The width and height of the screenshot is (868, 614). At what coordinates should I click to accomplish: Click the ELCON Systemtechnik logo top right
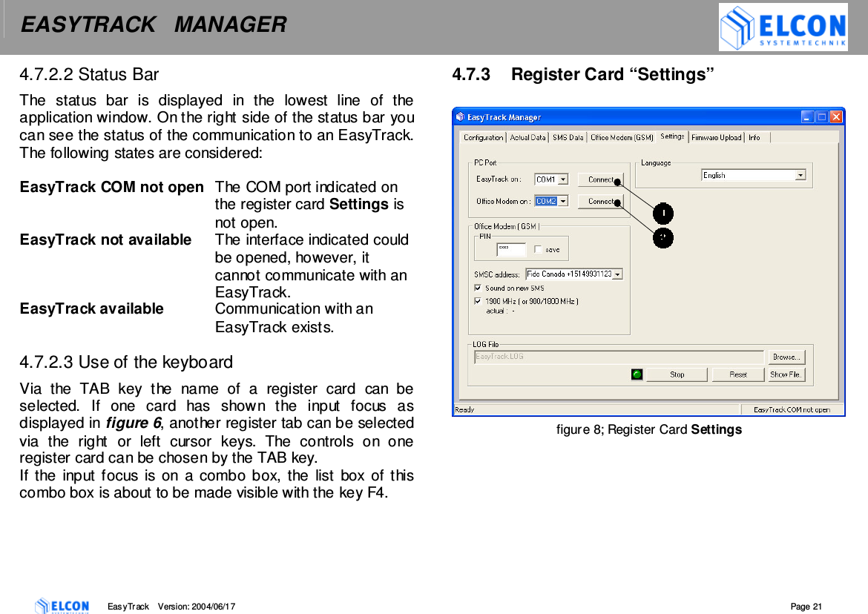(x=783, y=27)
